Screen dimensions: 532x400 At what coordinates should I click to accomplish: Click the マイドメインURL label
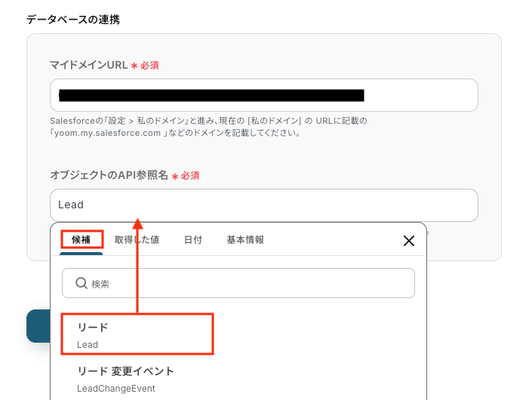tap(88, 65)
